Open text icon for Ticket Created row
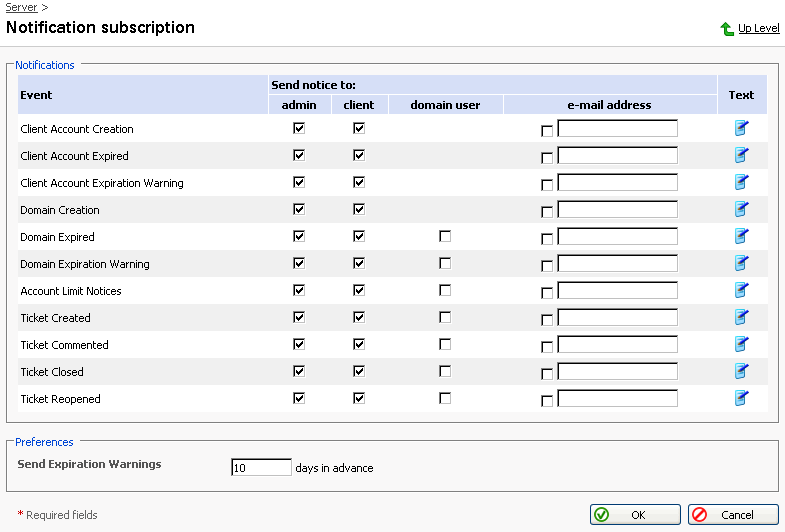 pyautogui.click(x=741, y=317)
